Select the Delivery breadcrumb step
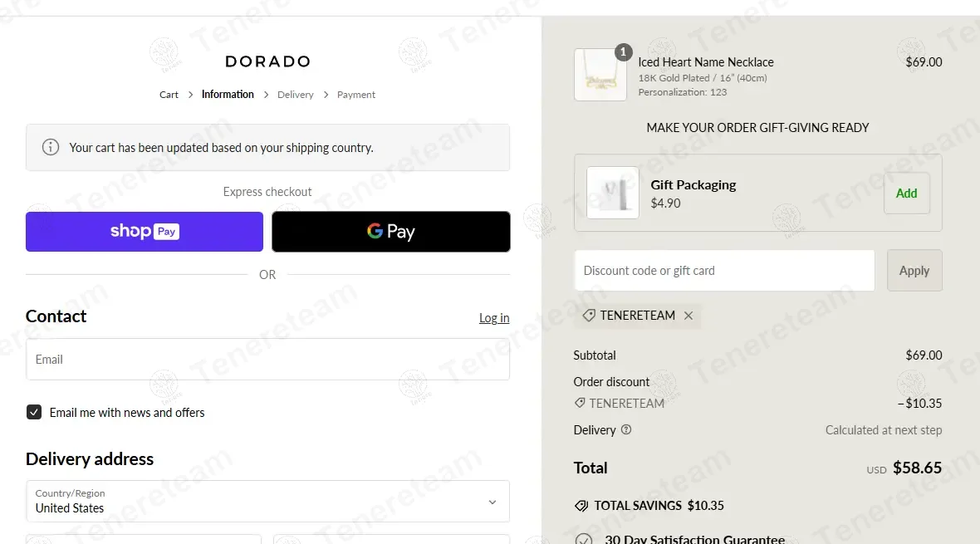Viewport: 980px width, 544px height. click(x=296, y=95)
